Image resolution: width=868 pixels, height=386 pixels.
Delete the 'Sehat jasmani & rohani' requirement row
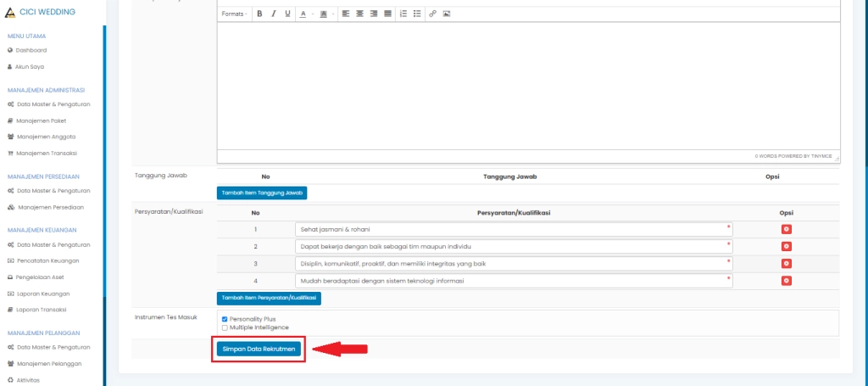786,229
